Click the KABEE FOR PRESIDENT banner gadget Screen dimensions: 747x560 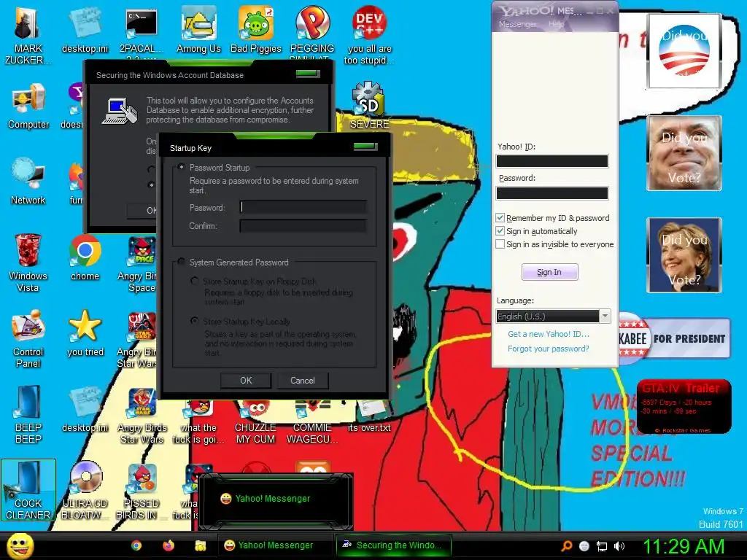point(675,338)
